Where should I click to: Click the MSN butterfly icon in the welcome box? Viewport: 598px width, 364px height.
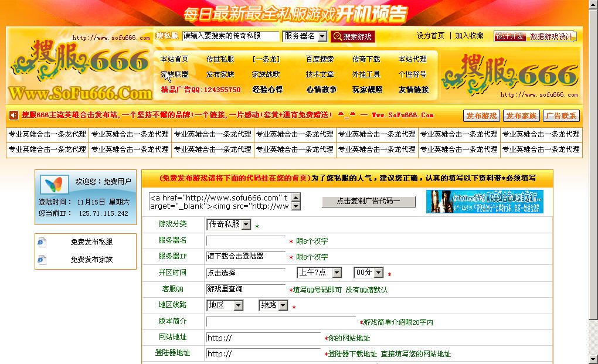[53, 185]
